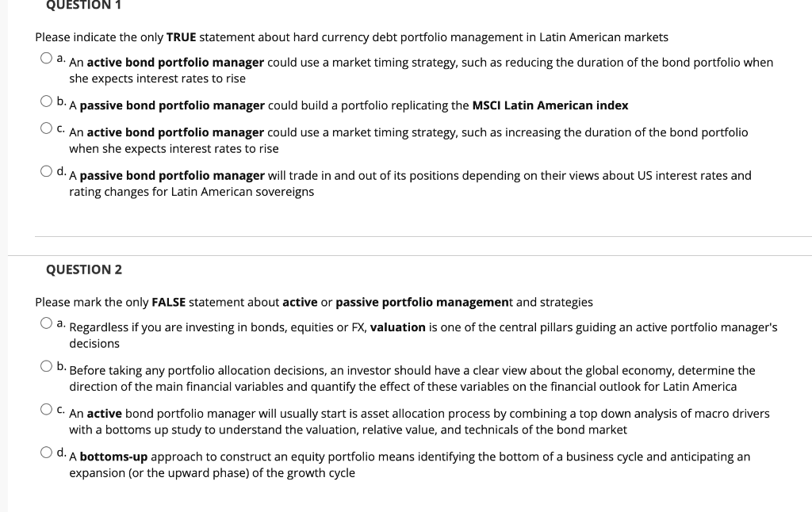Click answer mentioning MSCI Latin American index
The image size is (812, 512).
coord(349,105)
